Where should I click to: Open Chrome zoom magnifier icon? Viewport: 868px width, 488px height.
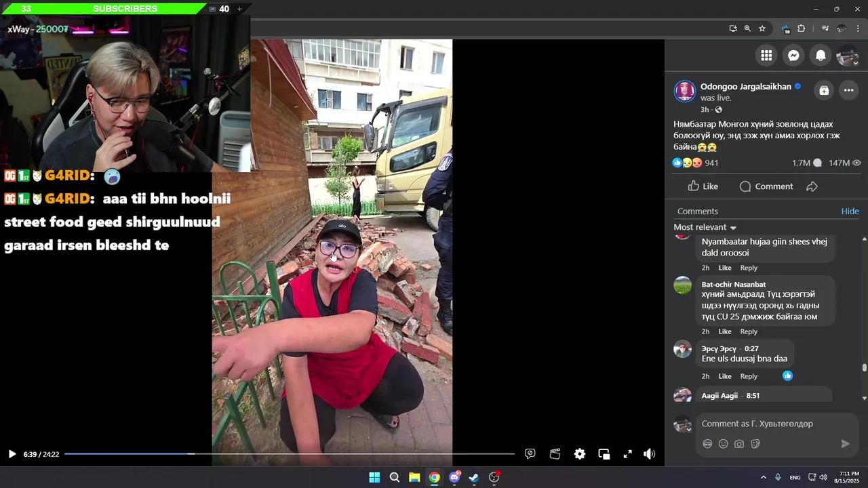(747, 28)
